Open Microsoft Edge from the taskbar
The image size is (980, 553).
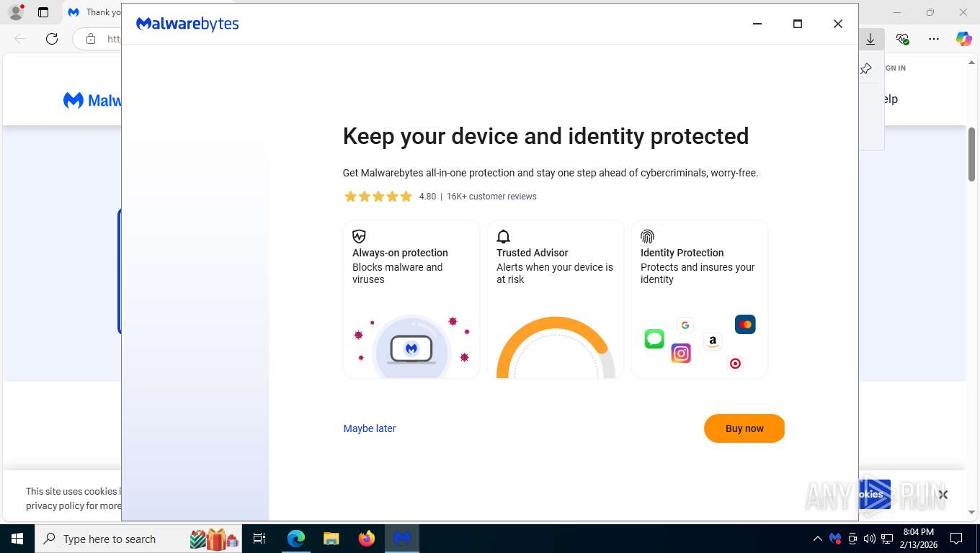tap(296, 539)
